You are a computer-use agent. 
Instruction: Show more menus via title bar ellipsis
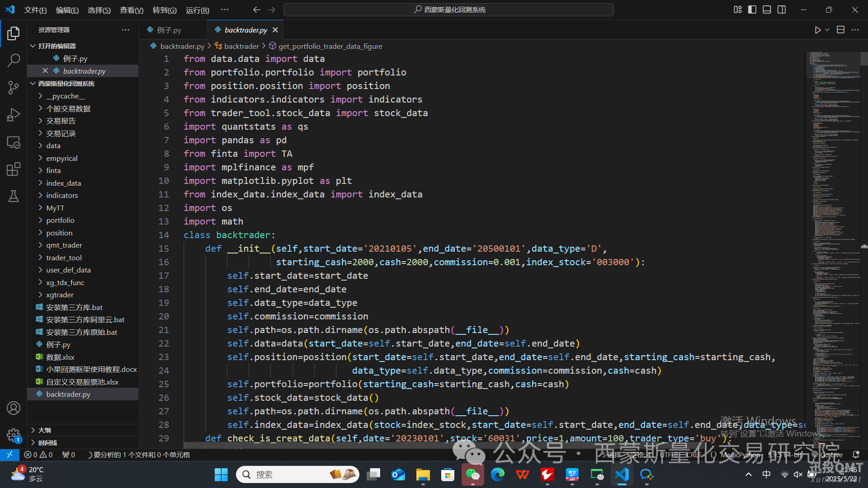(x=225, y=9)
